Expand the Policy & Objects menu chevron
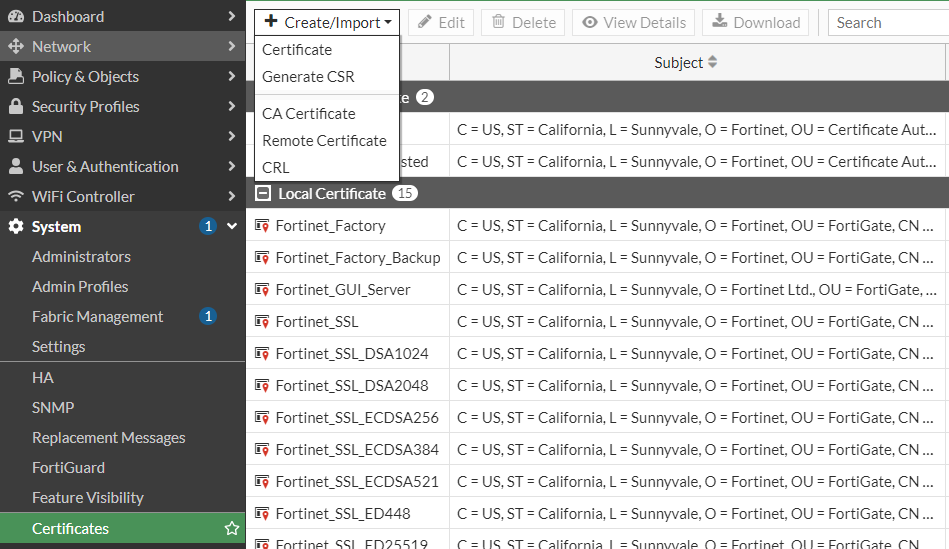 click(x=232, y=76)
